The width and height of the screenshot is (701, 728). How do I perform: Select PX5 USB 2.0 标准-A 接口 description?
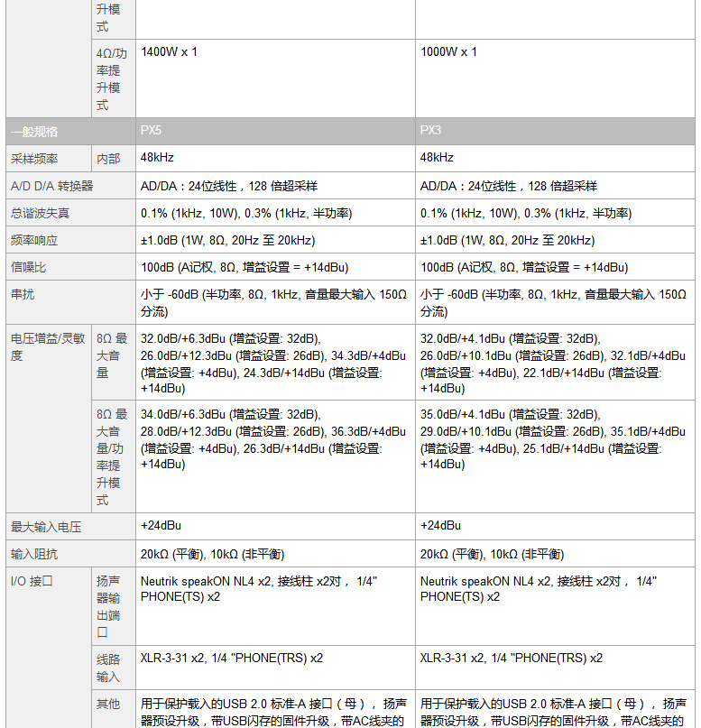[x=275, y=709]
